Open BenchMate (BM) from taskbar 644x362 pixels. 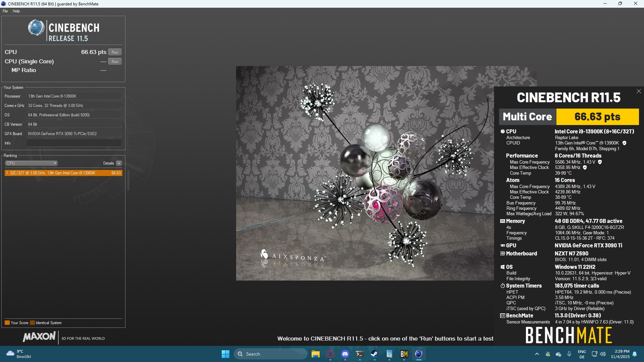pos(404,354)
